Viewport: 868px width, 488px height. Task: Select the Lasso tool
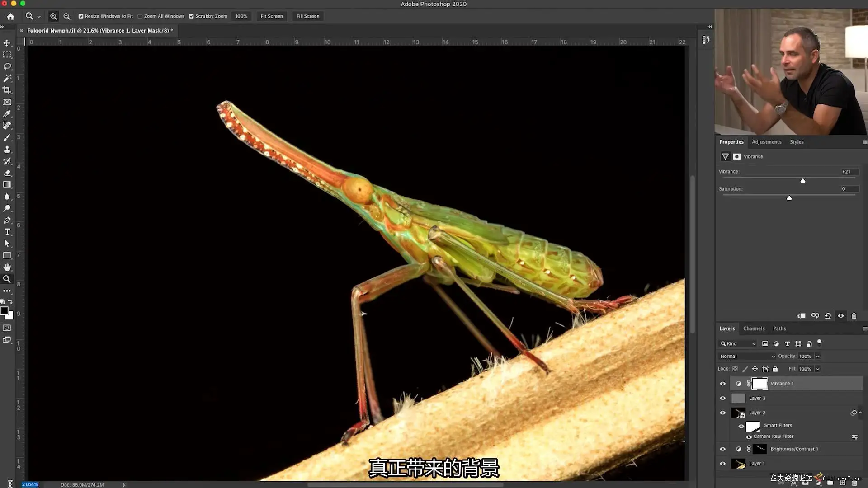7,67
